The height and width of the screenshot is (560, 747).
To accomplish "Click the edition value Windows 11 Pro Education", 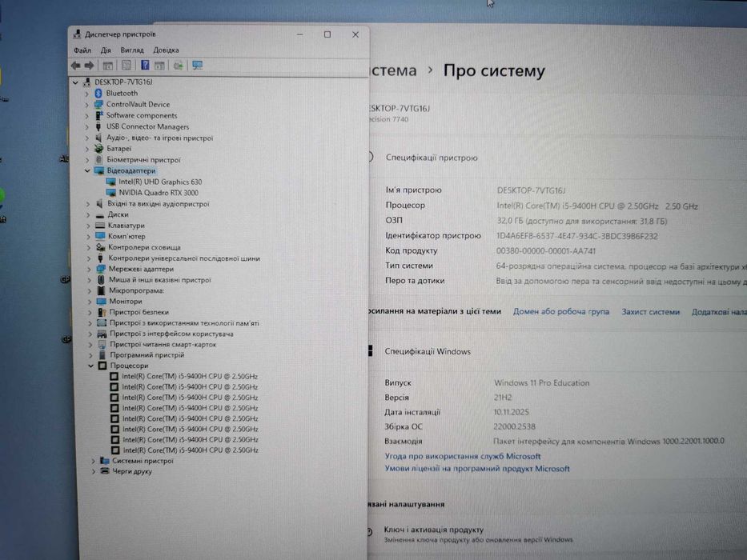I will click(x=542, y=383).
